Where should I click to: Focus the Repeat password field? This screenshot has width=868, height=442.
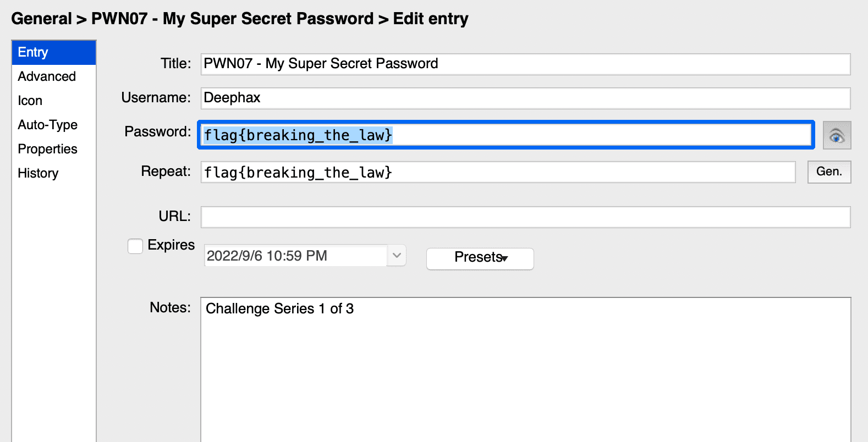(498, 172)
